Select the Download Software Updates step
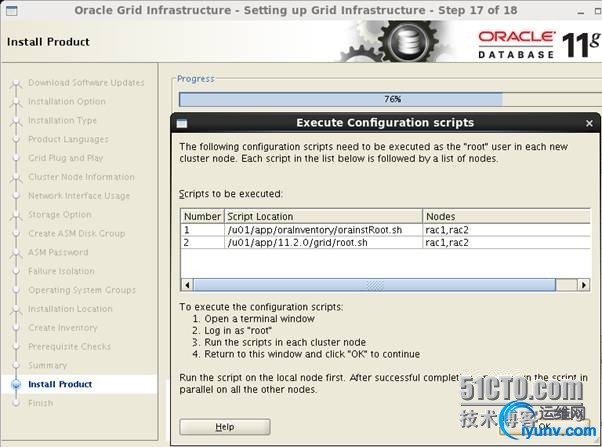Screen dimensions: 602x447 86,83
